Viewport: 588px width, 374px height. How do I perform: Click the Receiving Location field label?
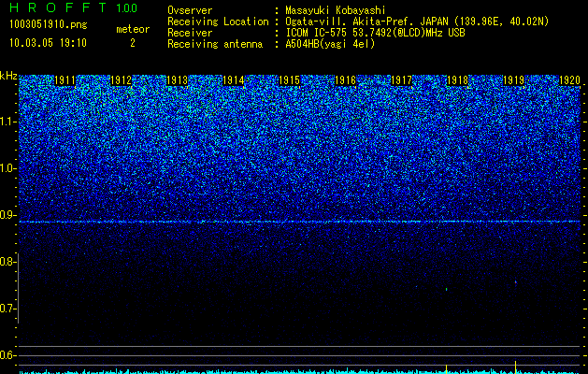(218, 22)
